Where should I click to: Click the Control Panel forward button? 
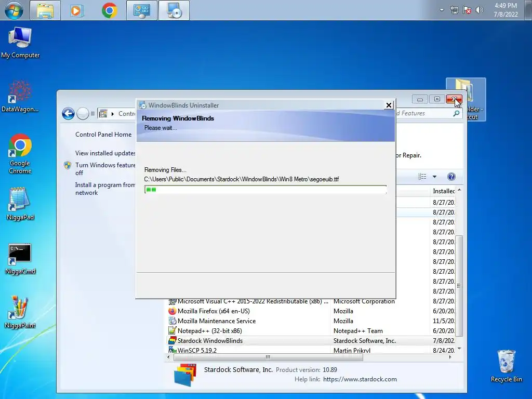click(x=83, y=113)
